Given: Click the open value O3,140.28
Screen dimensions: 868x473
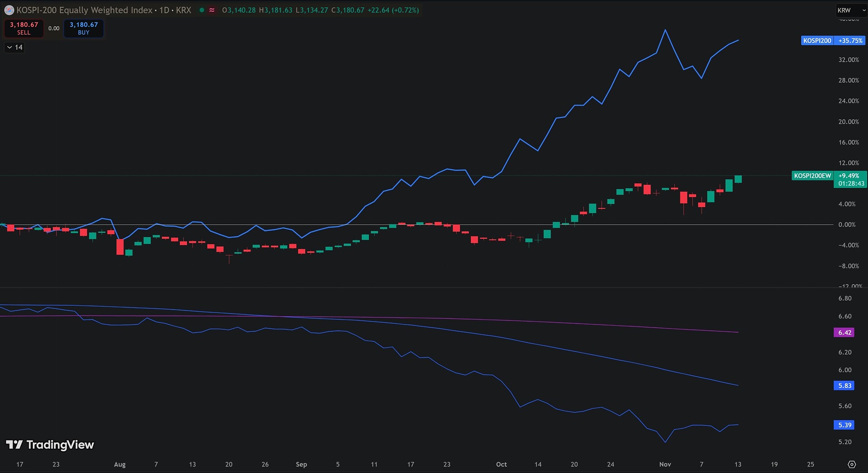Looking at the screenshot, I should point(239,10).
